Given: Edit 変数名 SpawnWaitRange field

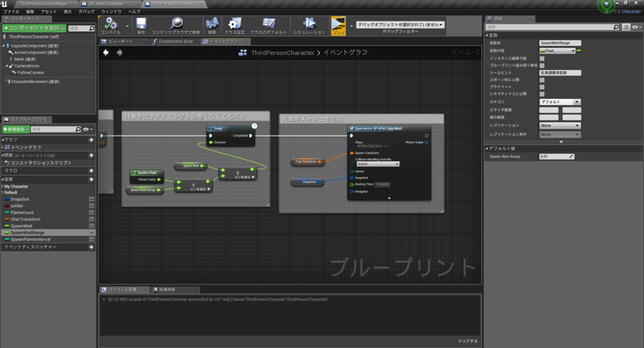Looking at the screenshot, I should click(x=560, y=43).
